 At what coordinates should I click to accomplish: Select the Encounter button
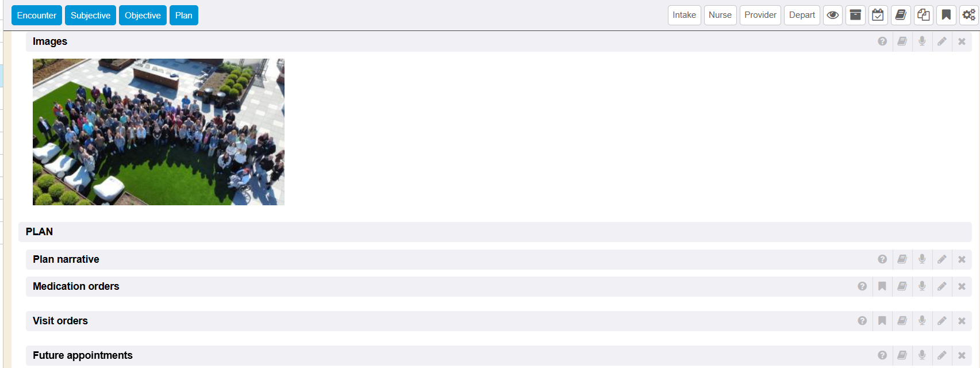pyautogui.click(x=37, y=16)
